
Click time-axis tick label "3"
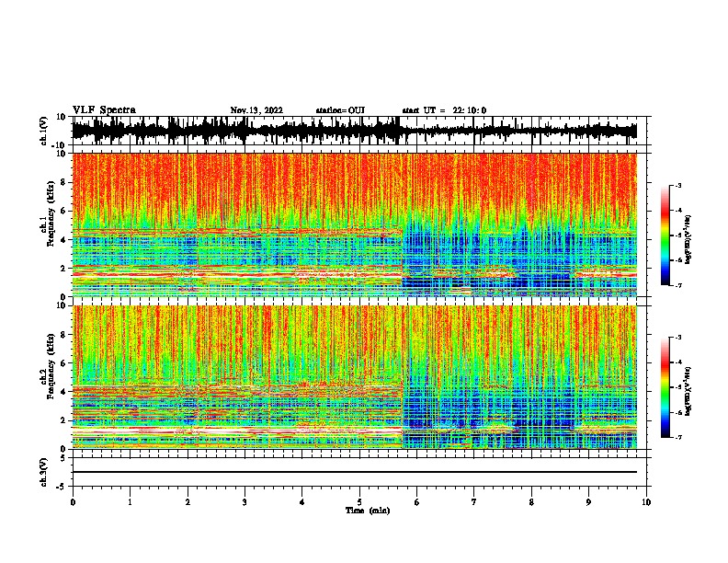245,502
